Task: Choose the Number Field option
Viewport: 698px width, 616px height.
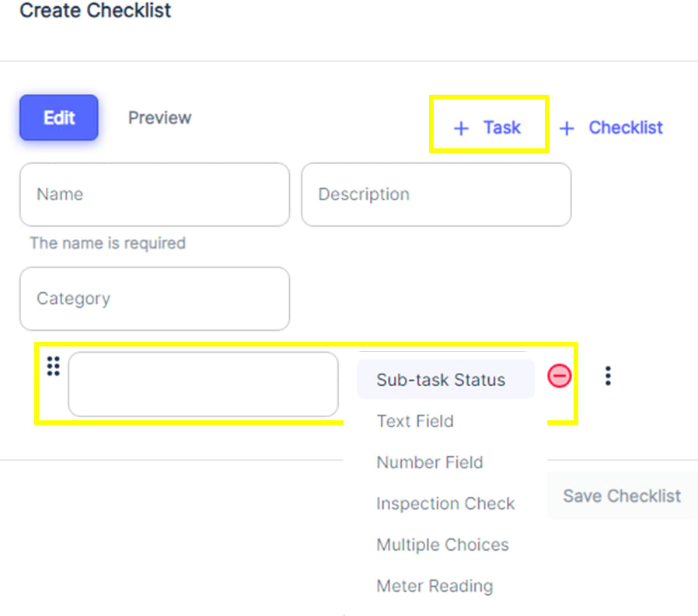Action: point(430,462)
